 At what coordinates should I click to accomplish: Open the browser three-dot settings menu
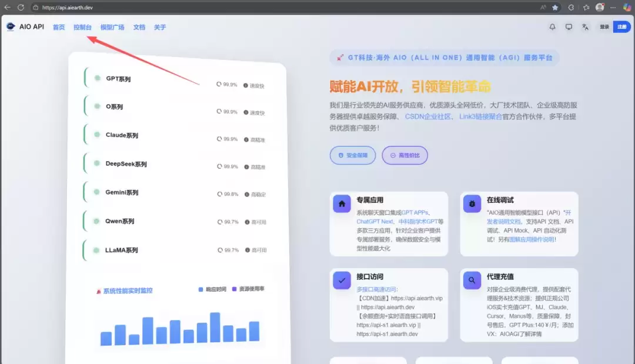click(613, 7)
